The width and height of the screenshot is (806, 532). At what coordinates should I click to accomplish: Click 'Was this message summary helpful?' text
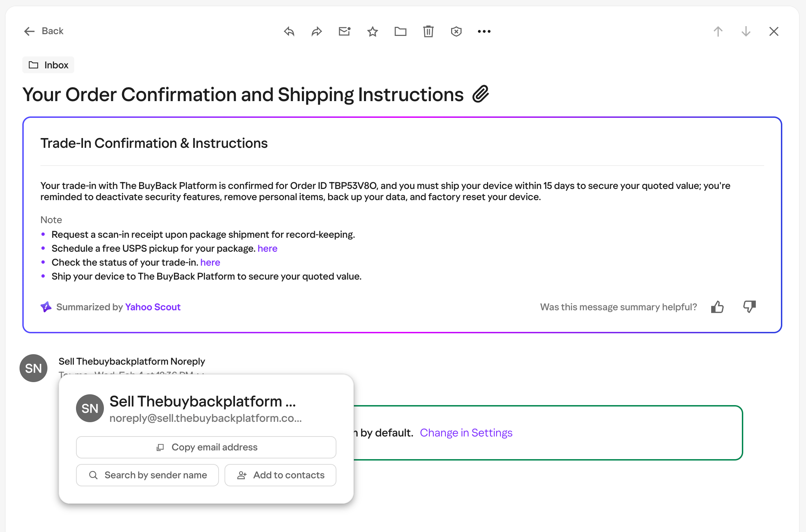tap(618, 307)
